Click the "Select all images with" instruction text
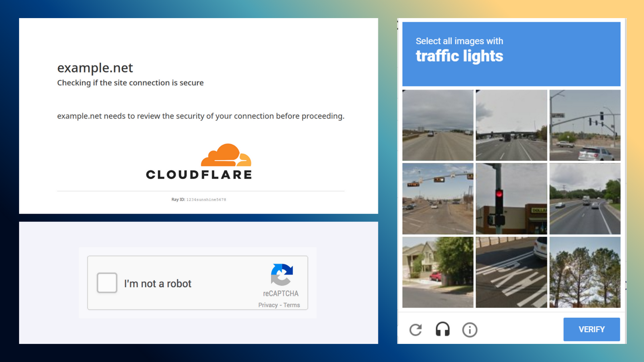This screenshot has height=362, width=644. (459, 41)
